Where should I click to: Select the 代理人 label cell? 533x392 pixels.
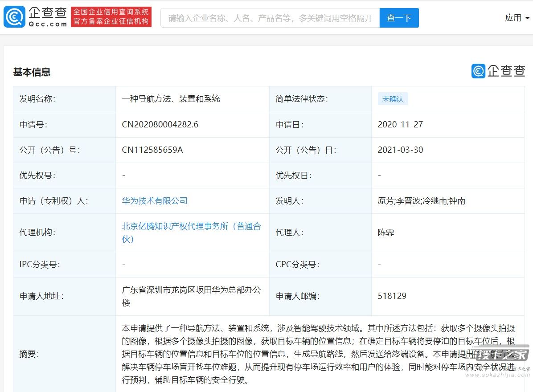click(x=320, y=233)
